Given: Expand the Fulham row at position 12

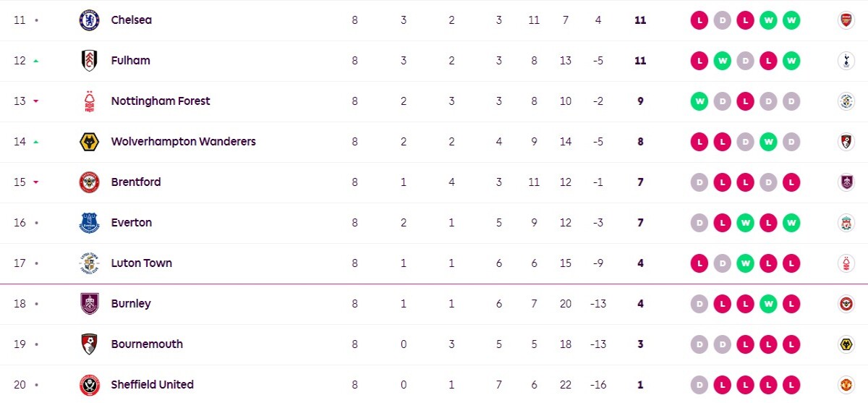Looking at the screenshot, I should (434, 61).
